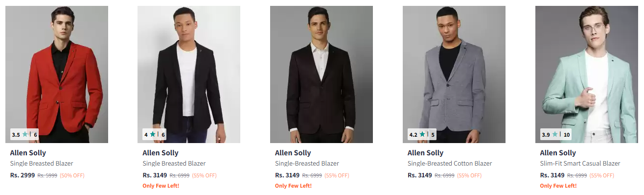Select the black blazer with white tee photo
The width and height of the screenshot is (644, 195).
click(189, 74)
